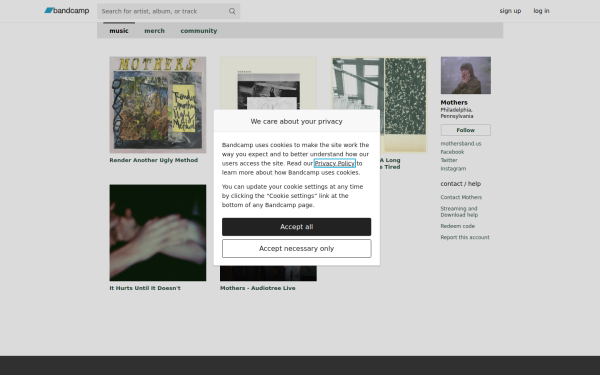
Task: Click the Mothers artist profile photo
Action: coord(466,75)
